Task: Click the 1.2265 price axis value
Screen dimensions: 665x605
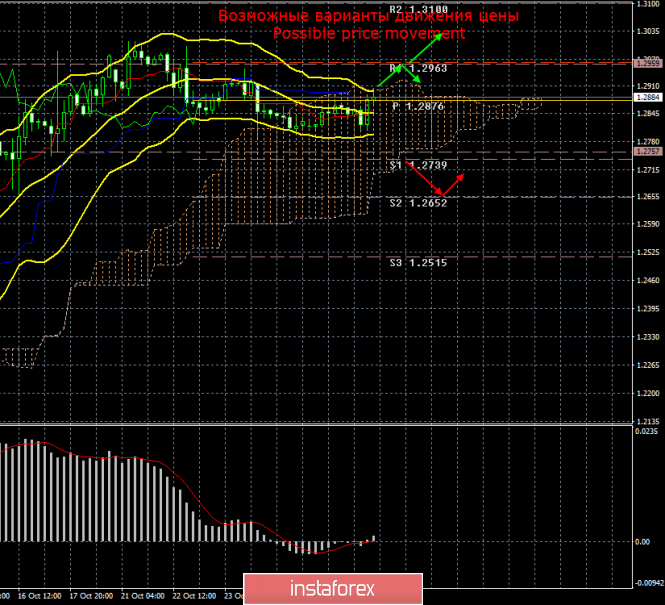Action: 648,365
